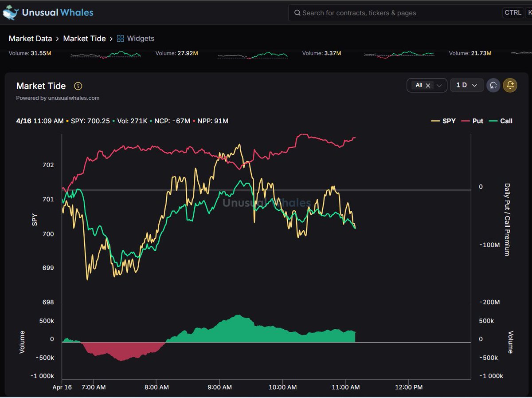This screenshot has height=398, width=532.
Task: Click the Volume: 31.55M mini widget
Action: tap(30, 53)
